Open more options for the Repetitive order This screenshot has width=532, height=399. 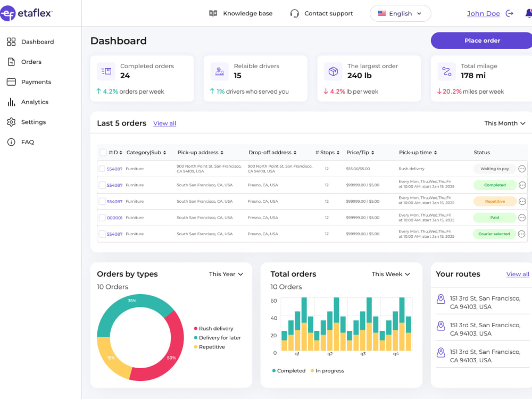[x=522, y=201]
